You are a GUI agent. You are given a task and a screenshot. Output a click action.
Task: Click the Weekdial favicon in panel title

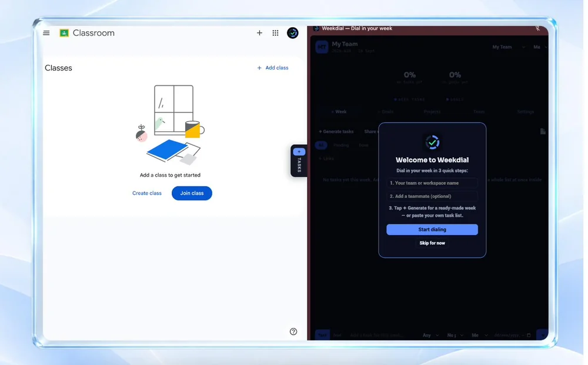[316, 28]
